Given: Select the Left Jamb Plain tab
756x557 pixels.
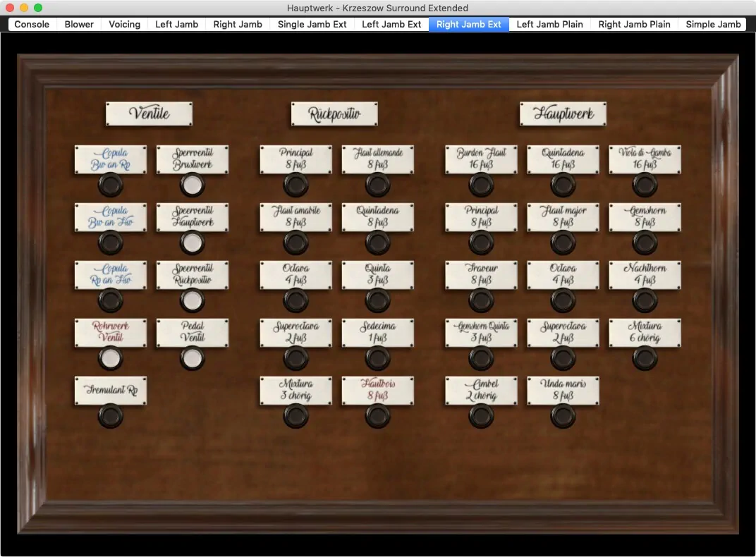Looking at the screenshot, I should 549,24.
